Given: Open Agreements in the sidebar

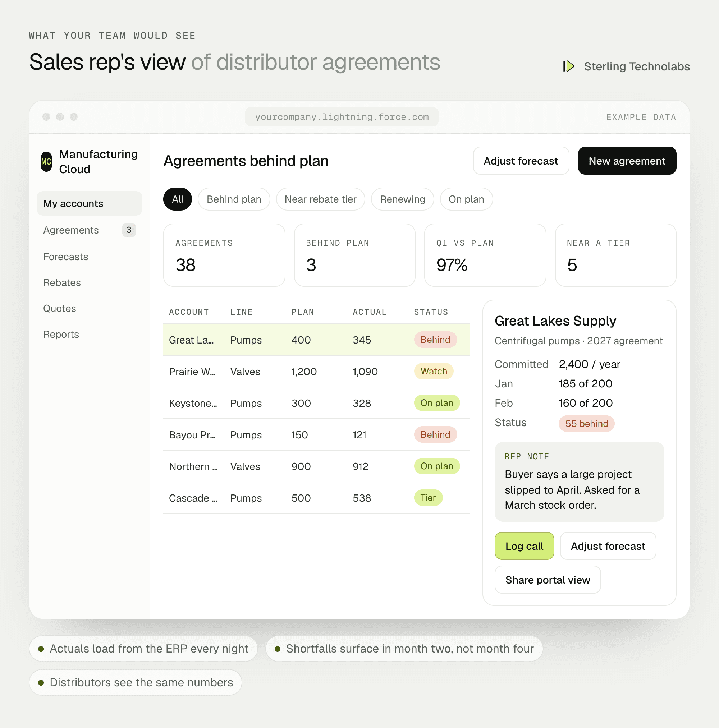Looking at the screenshot, I should [x=90, y=230].
